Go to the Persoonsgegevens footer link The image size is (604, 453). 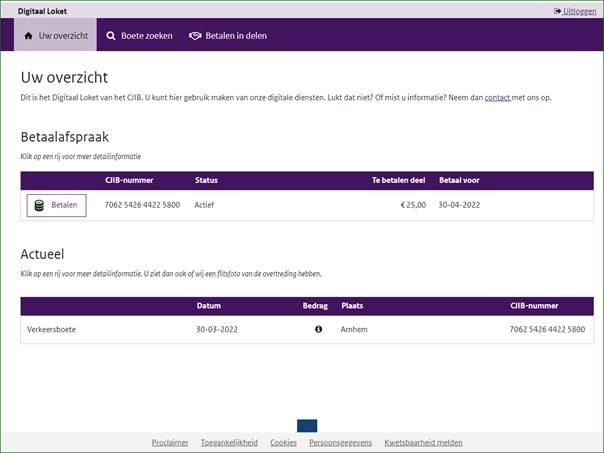(x=340, y=442)
